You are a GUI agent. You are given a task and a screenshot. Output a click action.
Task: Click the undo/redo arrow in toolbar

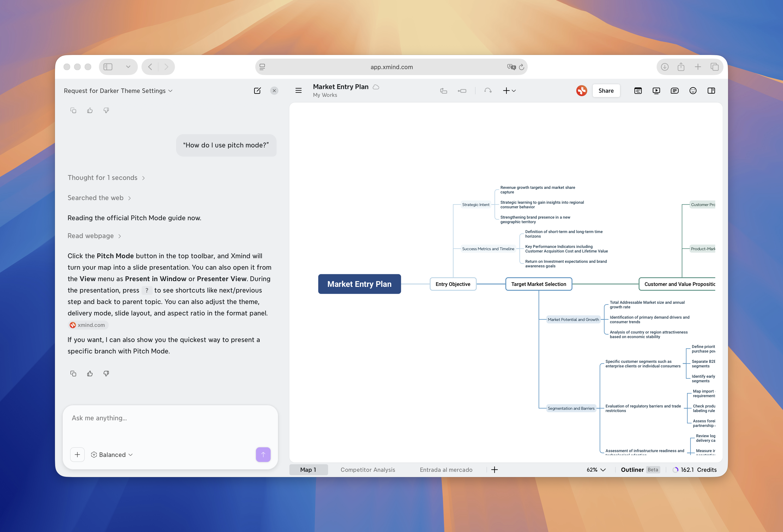pos(488,91)
